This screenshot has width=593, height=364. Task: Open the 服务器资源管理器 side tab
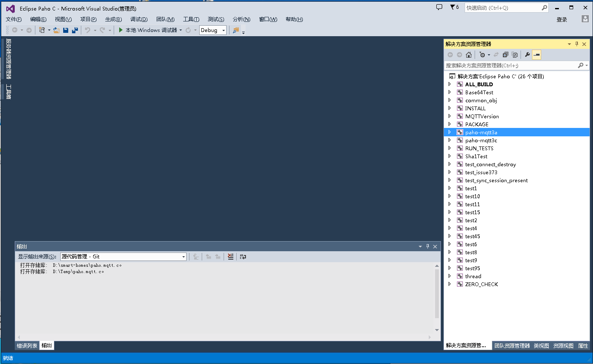(8, 59)
